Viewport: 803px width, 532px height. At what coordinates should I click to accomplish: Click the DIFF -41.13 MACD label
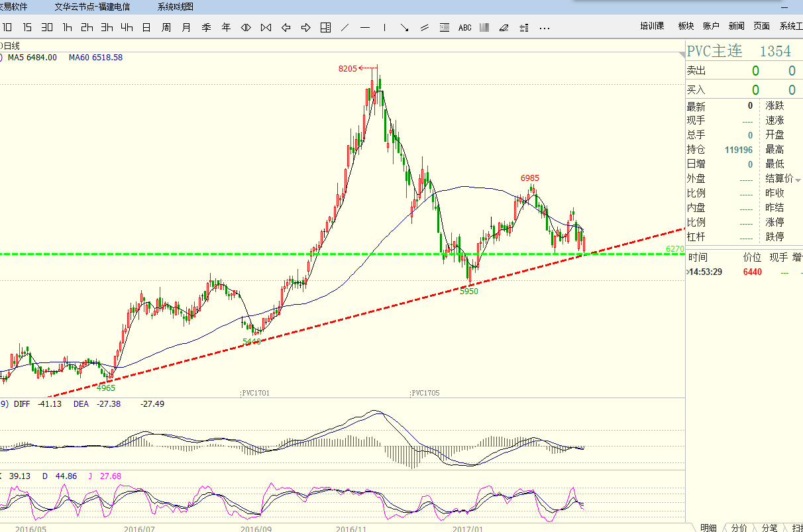pos(37,403)
